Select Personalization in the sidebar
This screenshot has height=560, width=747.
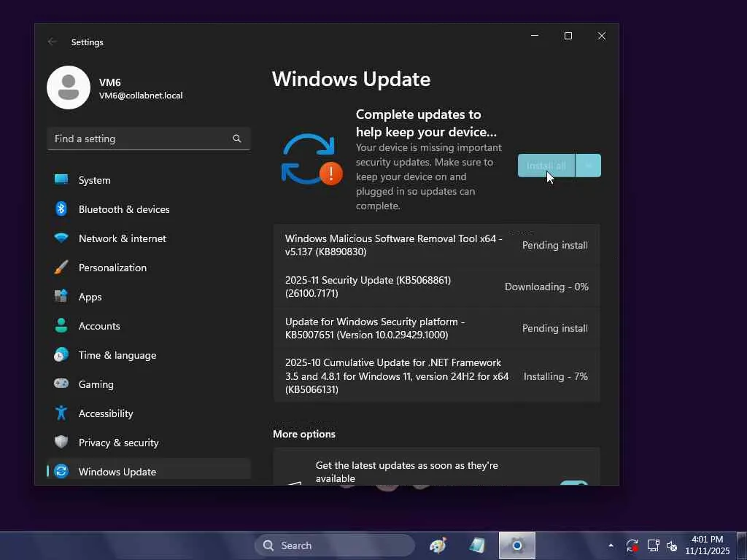click(x=149, y=267)
